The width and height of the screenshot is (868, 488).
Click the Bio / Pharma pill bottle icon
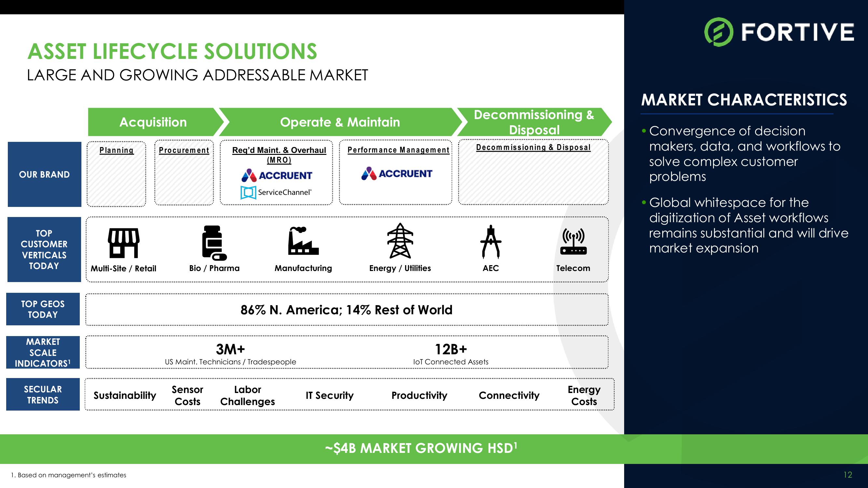coord(214,243)
